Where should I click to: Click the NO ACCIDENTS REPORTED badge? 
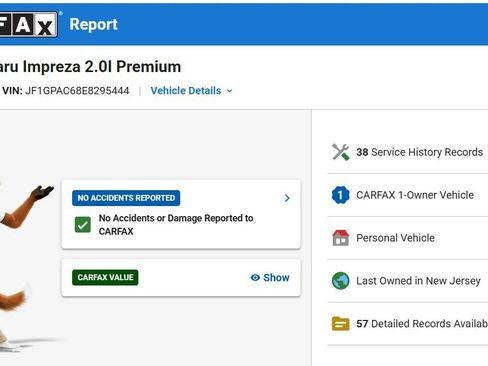pos(126,198)
